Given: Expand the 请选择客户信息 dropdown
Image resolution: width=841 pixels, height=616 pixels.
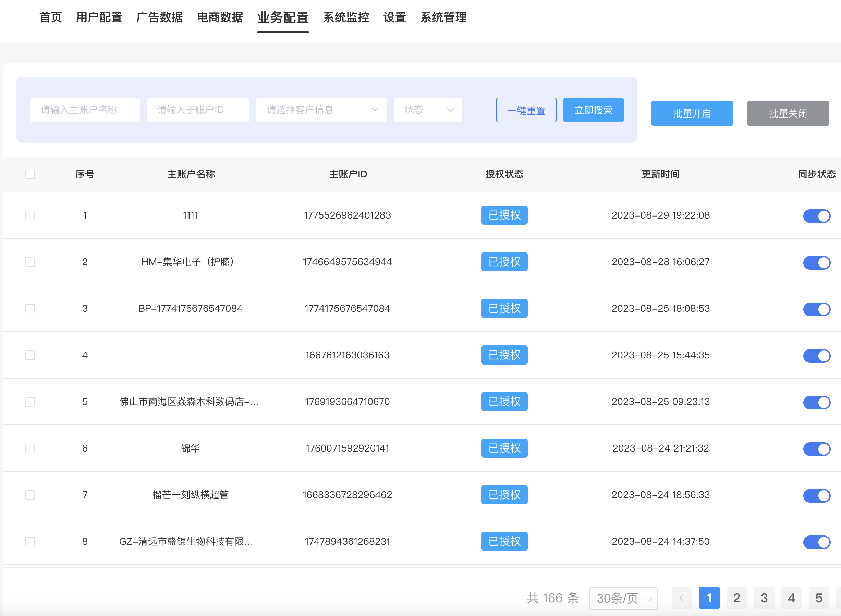Looking at the screenshot, I should pos(321,110).
